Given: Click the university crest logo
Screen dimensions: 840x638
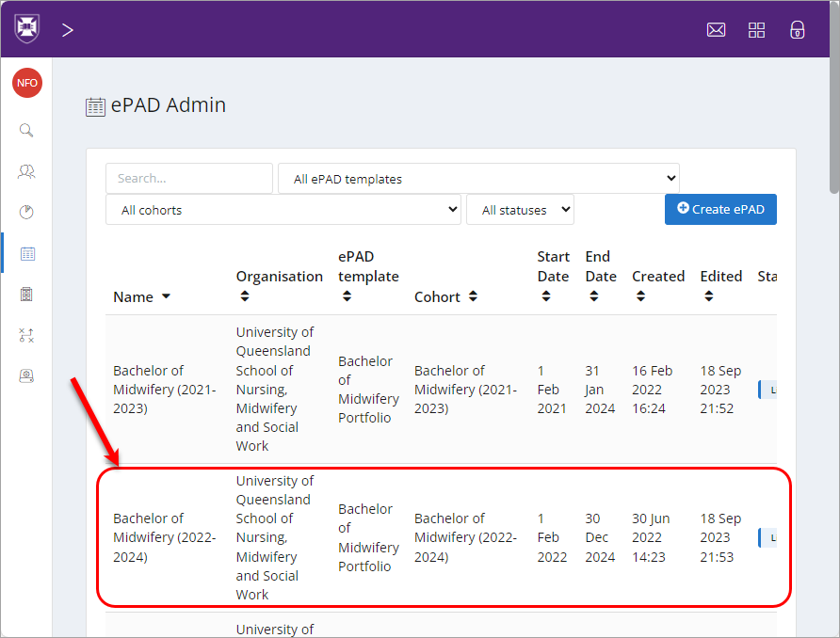Looking at the screenshot, I should click(25, 27).
